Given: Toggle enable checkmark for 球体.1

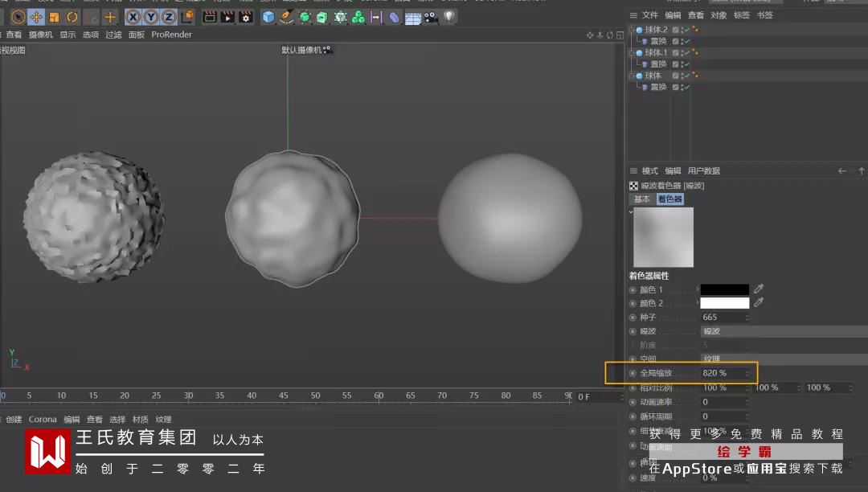Looking at the screenshot, I should click(x=686, y=53).
